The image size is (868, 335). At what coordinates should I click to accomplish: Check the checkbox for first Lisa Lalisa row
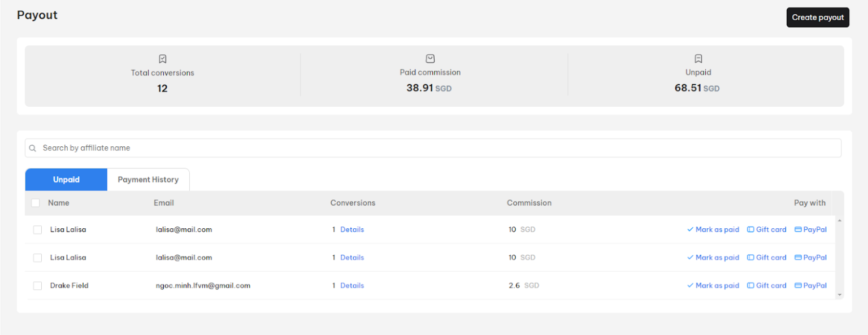(x=37, y=229)
